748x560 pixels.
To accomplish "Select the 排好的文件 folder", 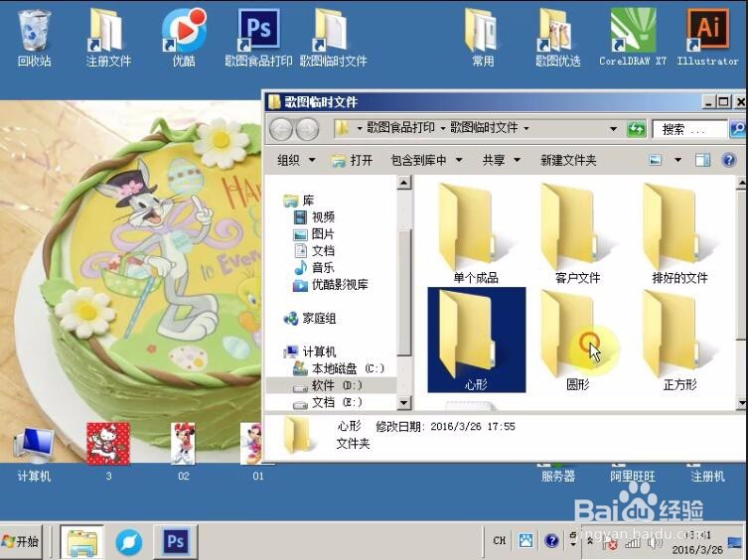I will [x=679, y=233].
